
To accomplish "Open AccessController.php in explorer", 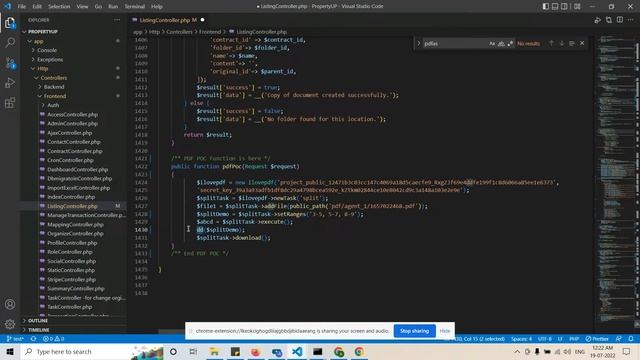I will [x=73, y=114].
